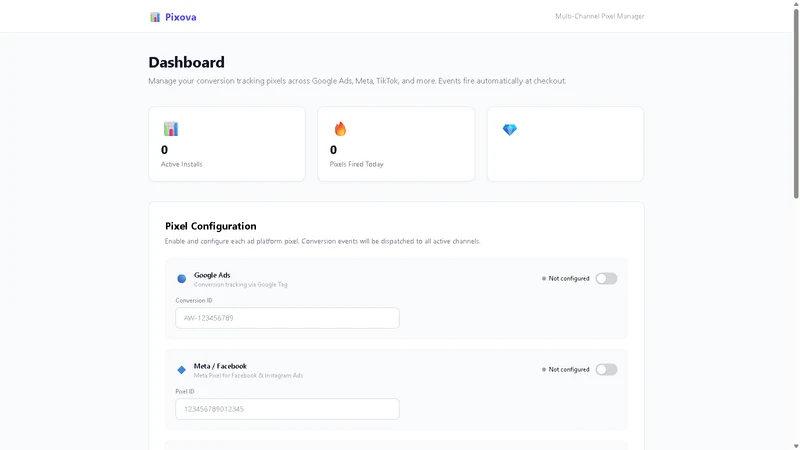Click the Active Installs count card
Image resolution: width=800 pixels, height=450 pixels.
(227, 144)
